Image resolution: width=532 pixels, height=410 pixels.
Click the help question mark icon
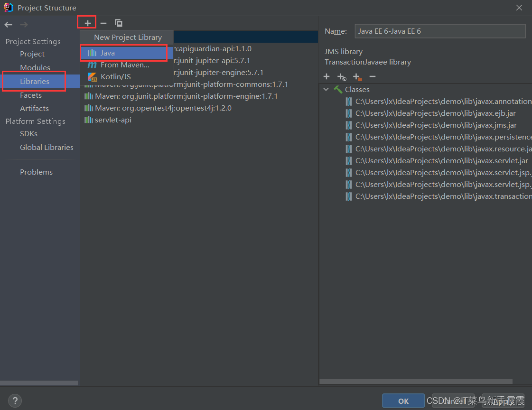click(x=15, y=401)
